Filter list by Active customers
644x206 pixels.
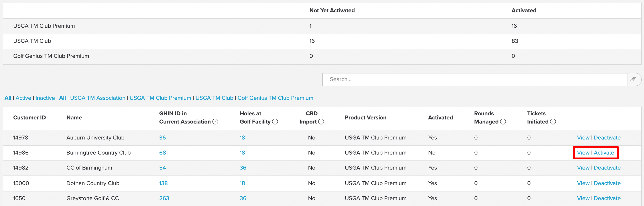(23, 98)
